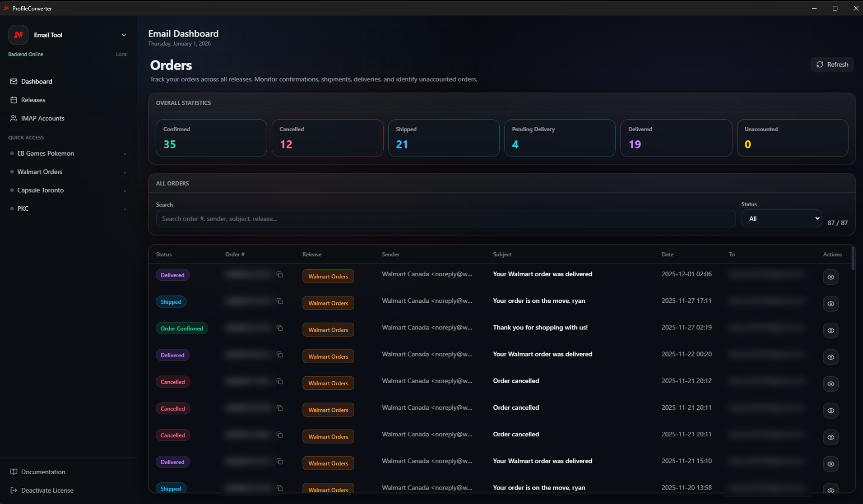Click the Deactivate License logout icon
This screenshot has height=504, width=863.
[x=14, y=490]
